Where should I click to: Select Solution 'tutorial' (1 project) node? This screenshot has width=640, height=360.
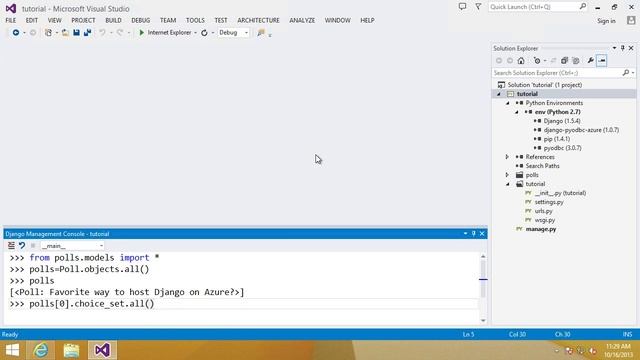(x=544, y=85)
